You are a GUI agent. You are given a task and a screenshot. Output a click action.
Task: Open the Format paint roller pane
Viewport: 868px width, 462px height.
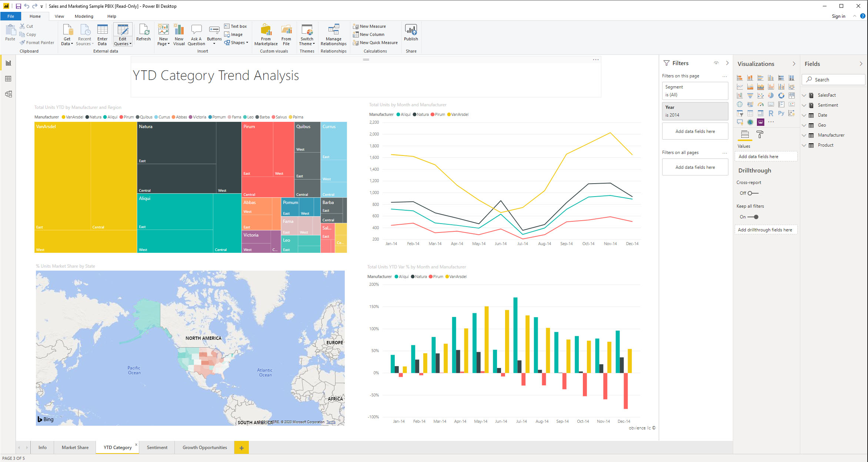[x=759, y=135]
